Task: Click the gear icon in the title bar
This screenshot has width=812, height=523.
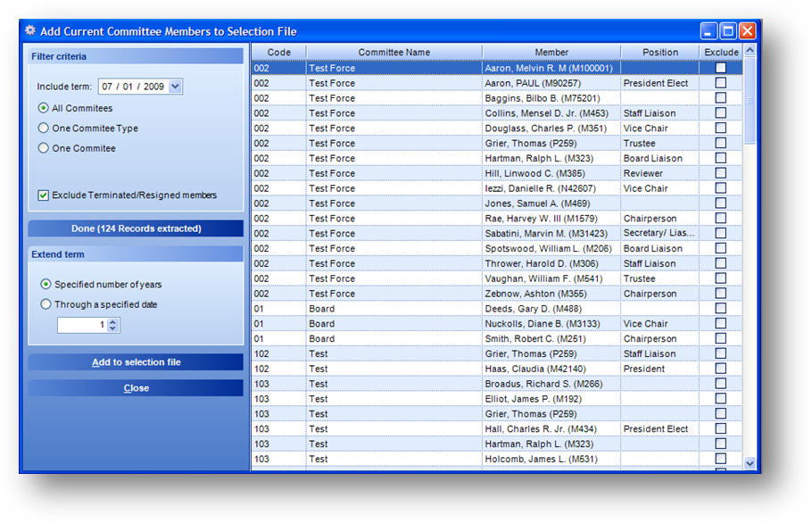Action: pos(30,30)
